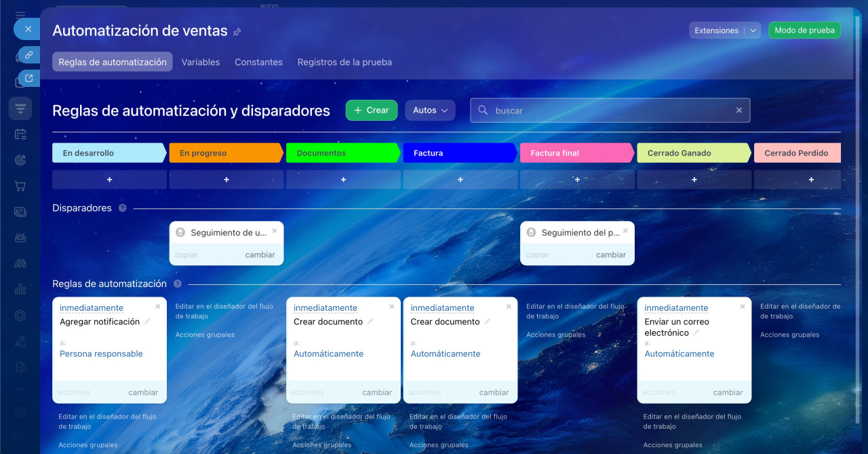Select the Cerrado Perdido stage header
Viewport: 868px width, 454px height.
pos(797,153)
